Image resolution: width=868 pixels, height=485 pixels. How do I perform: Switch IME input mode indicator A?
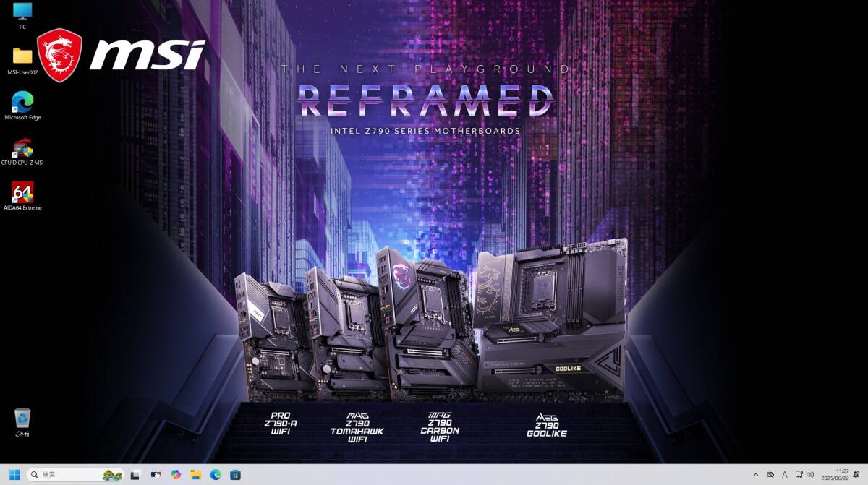(x=785, y=475)
